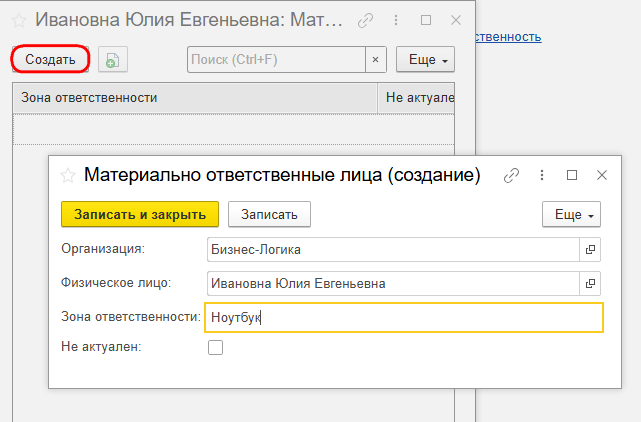The image size is (641, 422).
Task: Maximize the Ивановна Юлия Евгеньевна list window
Action: (426, 20)
